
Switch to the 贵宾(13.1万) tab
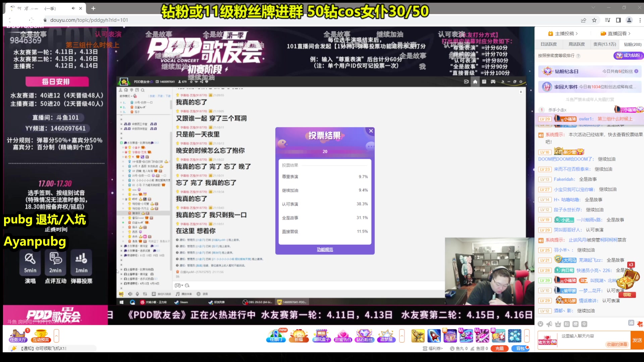tap(605, 44)
